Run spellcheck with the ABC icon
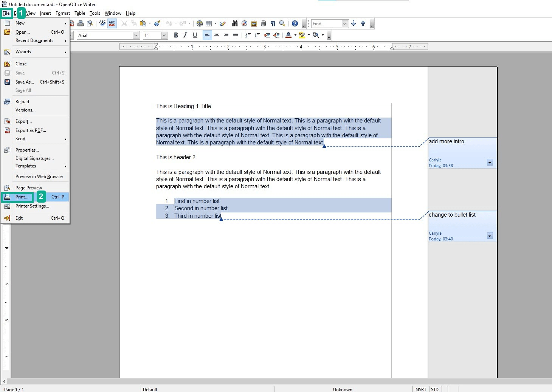The width and height of the screenshot is (552, 392). pyautogui.click(x=102, y=23)
